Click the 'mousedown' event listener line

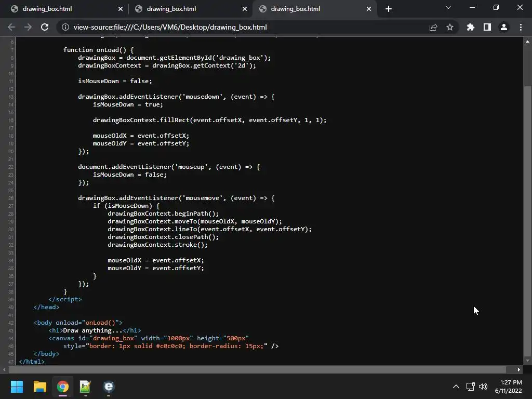(x=177, y=97)
